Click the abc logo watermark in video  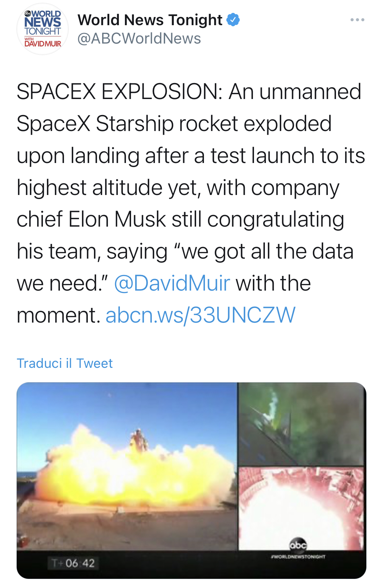[x=298, y=545]
